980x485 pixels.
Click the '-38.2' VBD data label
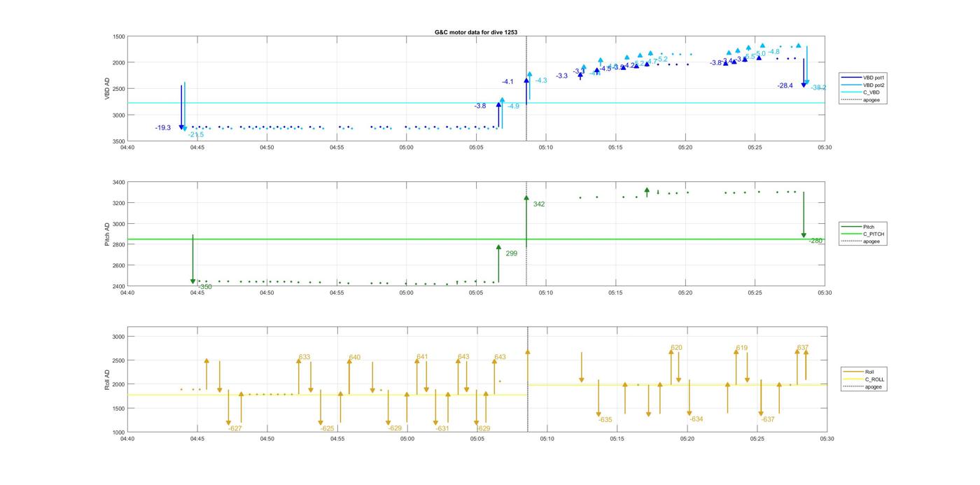pyautogui.click(x=818, y=88)
